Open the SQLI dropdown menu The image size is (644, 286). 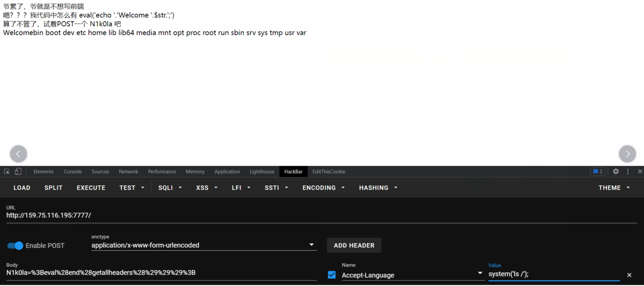[x=170, y=188]
